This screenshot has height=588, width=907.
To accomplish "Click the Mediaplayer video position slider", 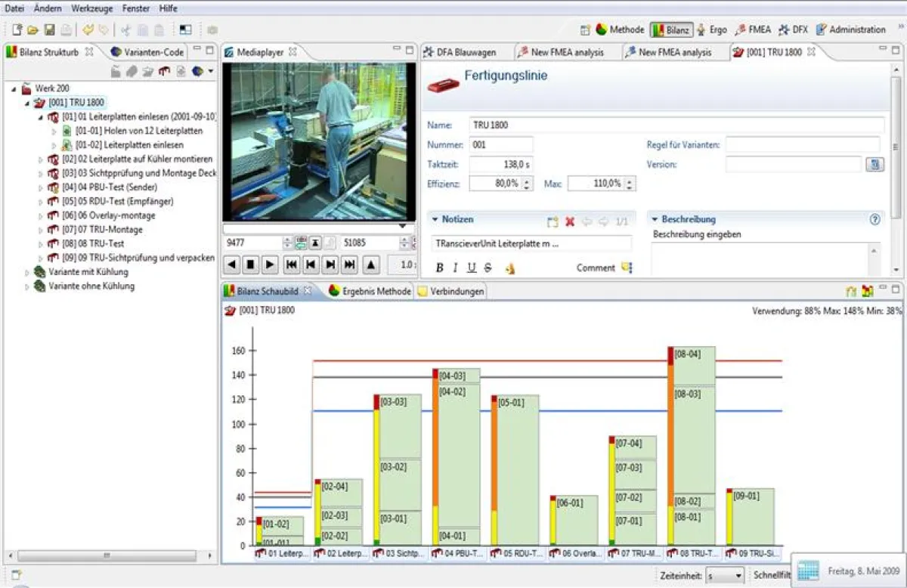I will (319, 226).
